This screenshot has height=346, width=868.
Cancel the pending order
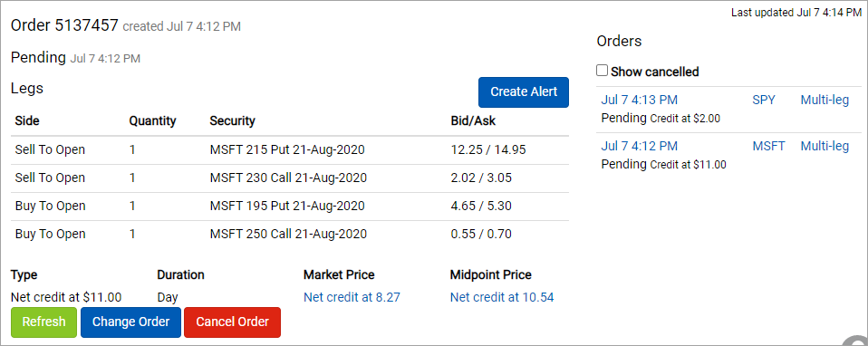point(233,322)
